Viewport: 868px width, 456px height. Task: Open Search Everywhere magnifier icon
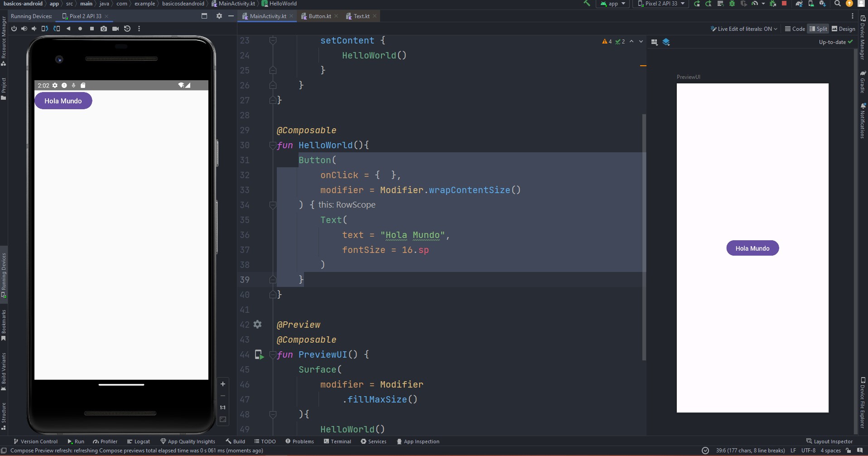tap(838, 4)
